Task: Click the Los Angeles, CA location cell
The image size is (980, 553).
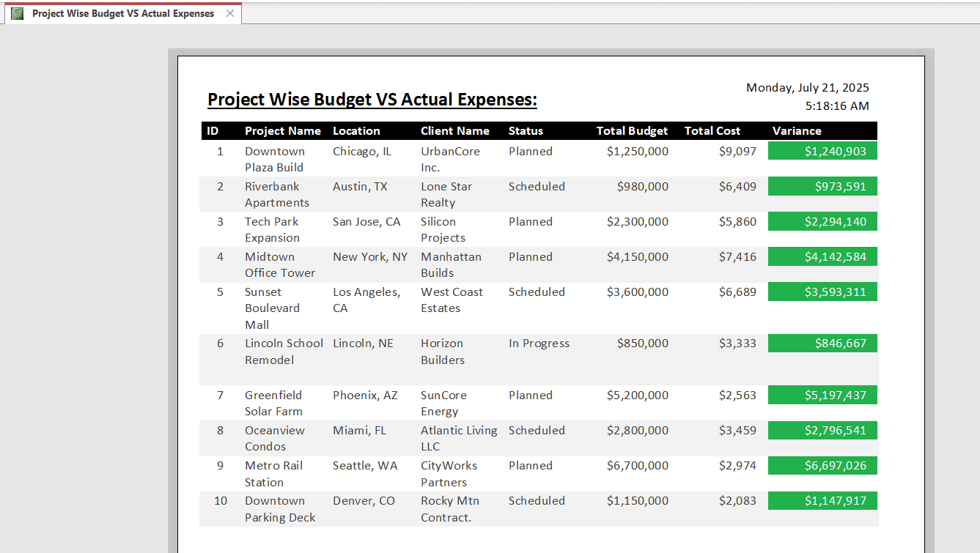Action: [366, 300]
